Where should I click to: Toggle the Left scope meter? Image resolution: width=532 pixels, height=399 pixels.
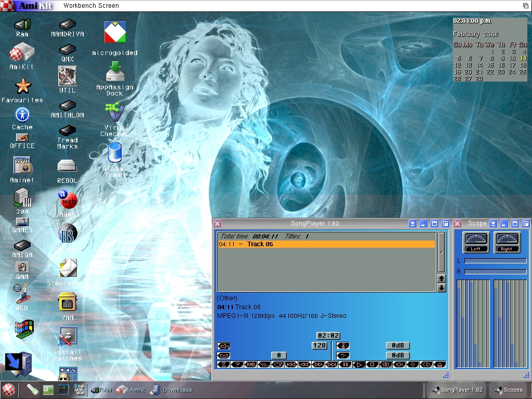pyautogui.click(x=476, y=242)
